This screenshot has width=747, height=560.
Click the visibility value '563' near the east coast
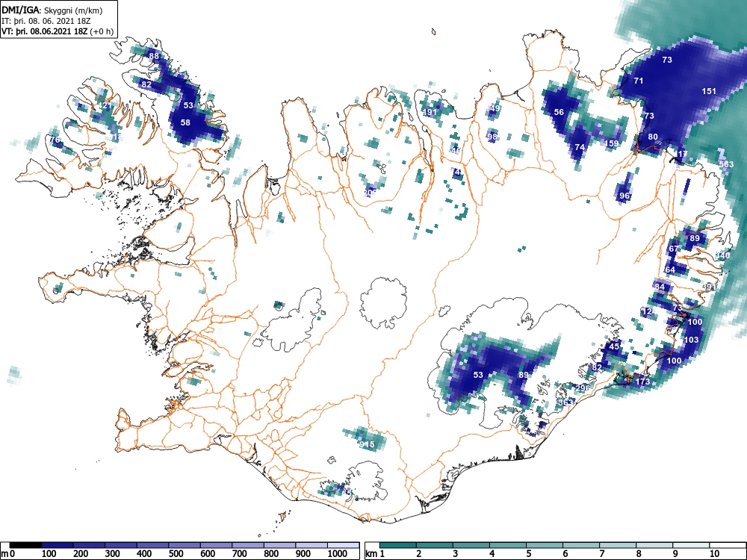[727, 164]
